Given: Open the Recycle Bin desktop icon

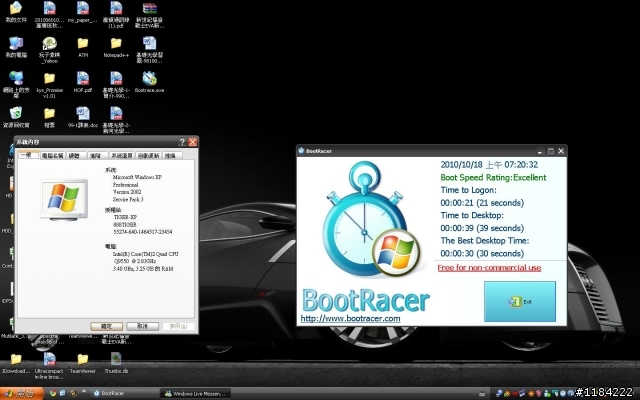Looking at the screenshot, I should 16,117.
